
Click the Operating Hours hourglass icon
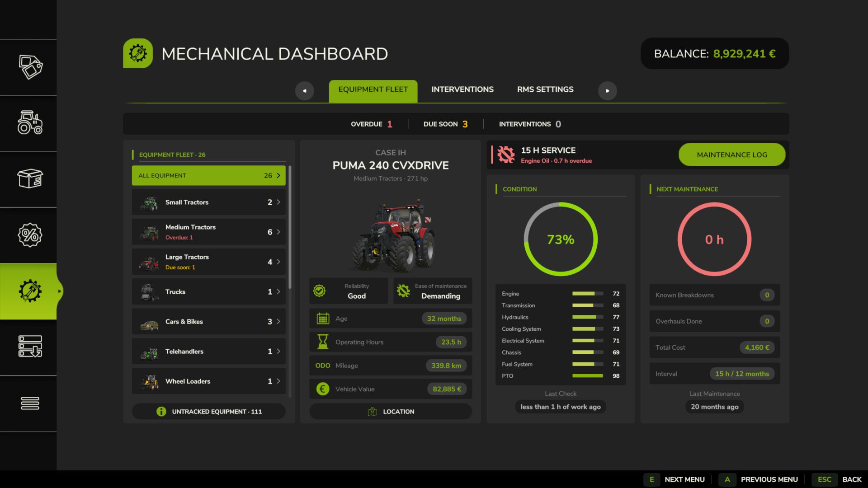click(323, 342)
